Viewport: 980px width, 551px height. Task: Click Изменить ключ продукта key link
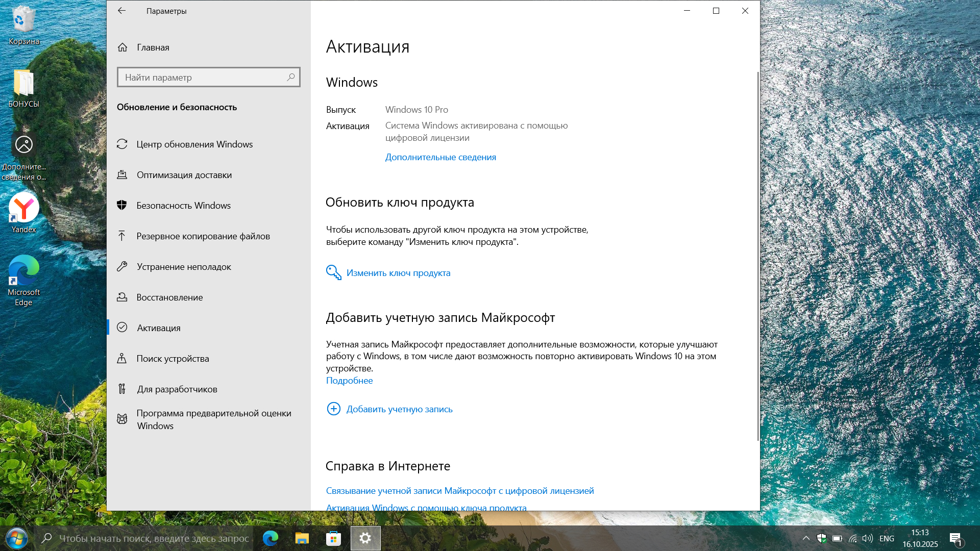(398, 273)
